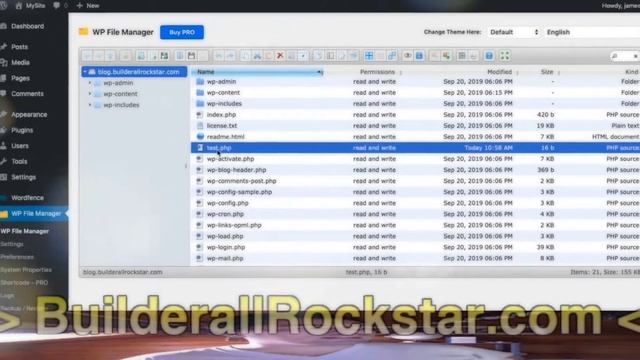Click the blue grid Select All icon
The height and width of the screenshot is (360, 640).
(x=369, y=56)
